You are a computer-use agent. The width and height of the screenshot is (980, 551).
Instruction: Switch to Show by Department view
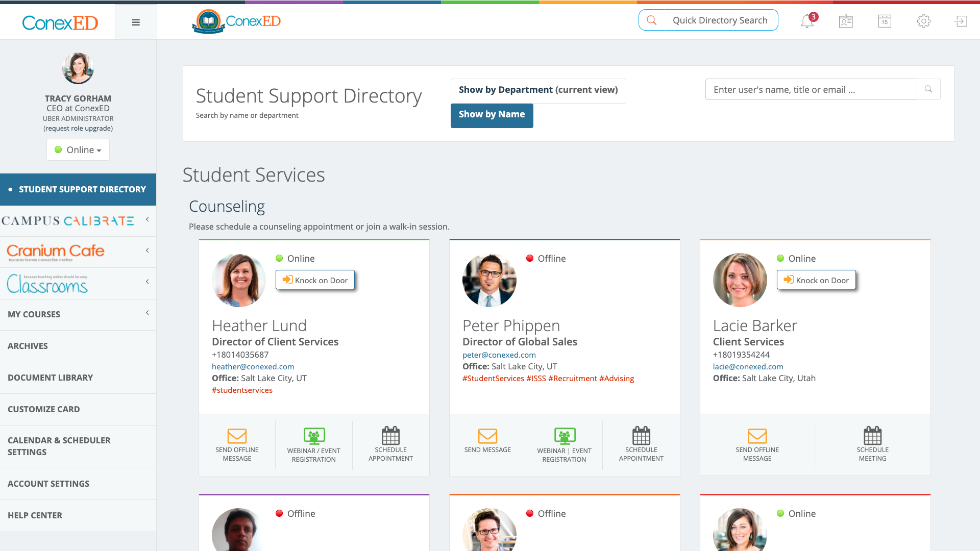point(538,90)
